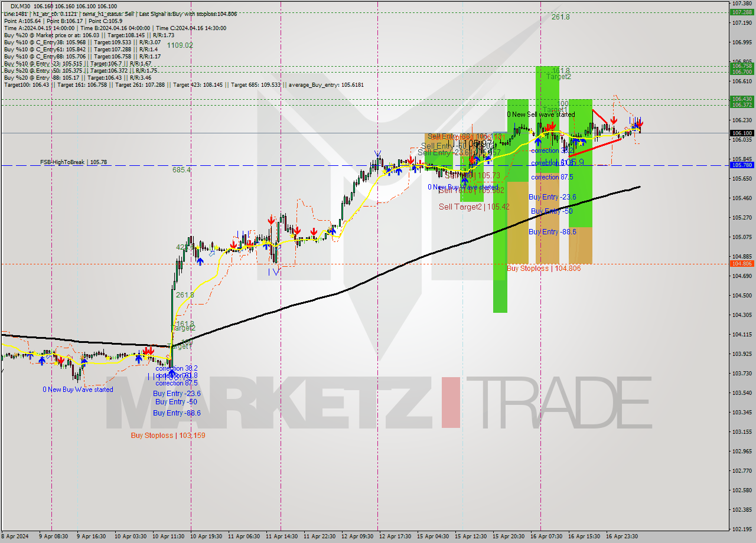Click the lower-left 'Buy Entry -88.6' label
The height and width of the screenshot is (543, 756).
point(177,413)
